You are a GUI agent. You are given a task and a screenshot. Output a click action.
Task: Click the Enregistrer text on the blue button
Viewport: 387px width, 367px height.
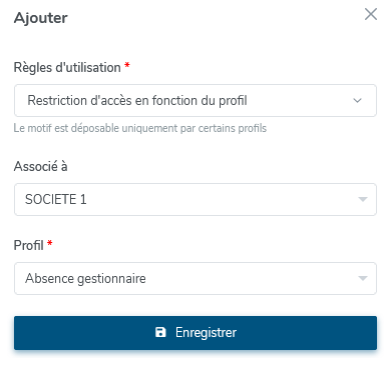[206, 333]
